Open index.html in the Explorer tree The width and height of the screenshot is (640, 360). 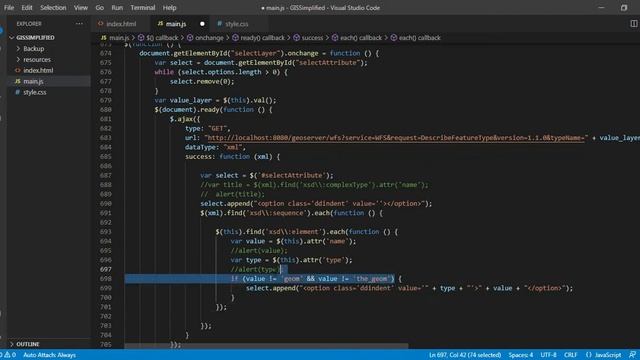[38, 71]
